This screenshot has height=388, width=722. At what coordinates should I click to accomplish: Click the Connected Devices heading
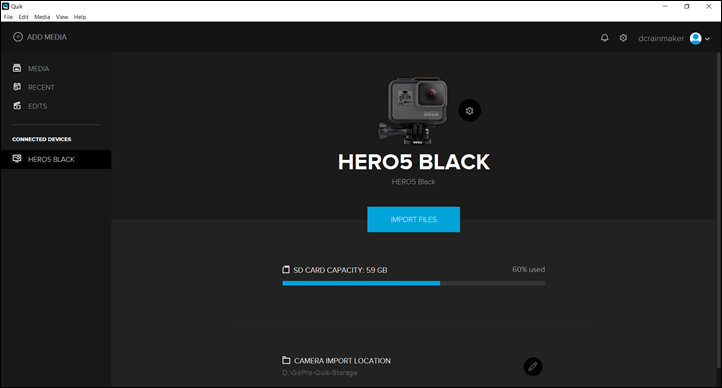[x=41, y=139]
